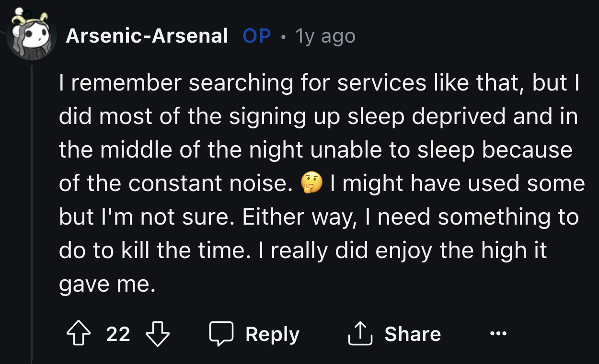Collapse the thread using the vertical line

(32, 216)
